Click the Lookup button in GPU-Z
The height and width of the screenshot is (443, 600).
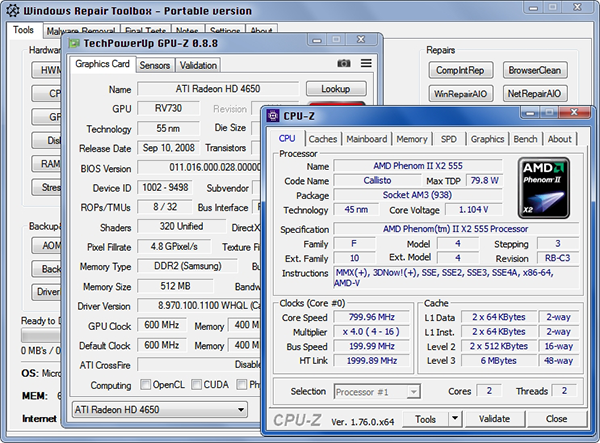point(336,89)
